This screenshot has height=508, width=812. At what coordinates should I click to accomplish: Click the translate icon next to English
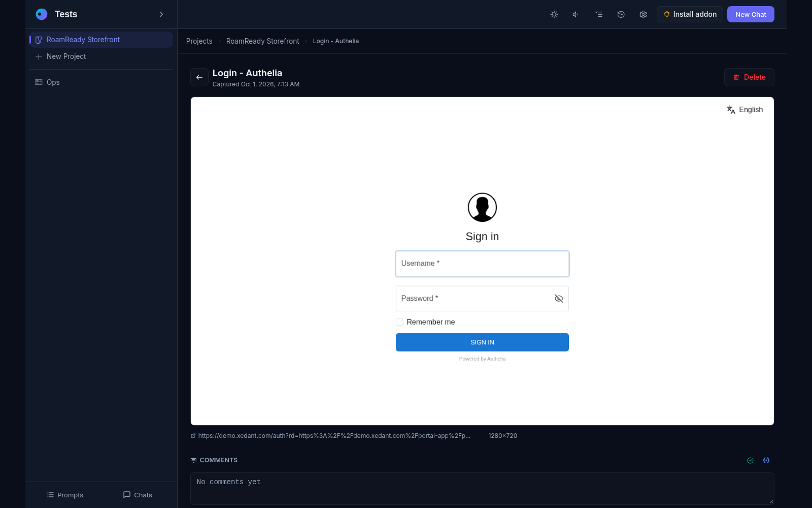tap(731, 110)
